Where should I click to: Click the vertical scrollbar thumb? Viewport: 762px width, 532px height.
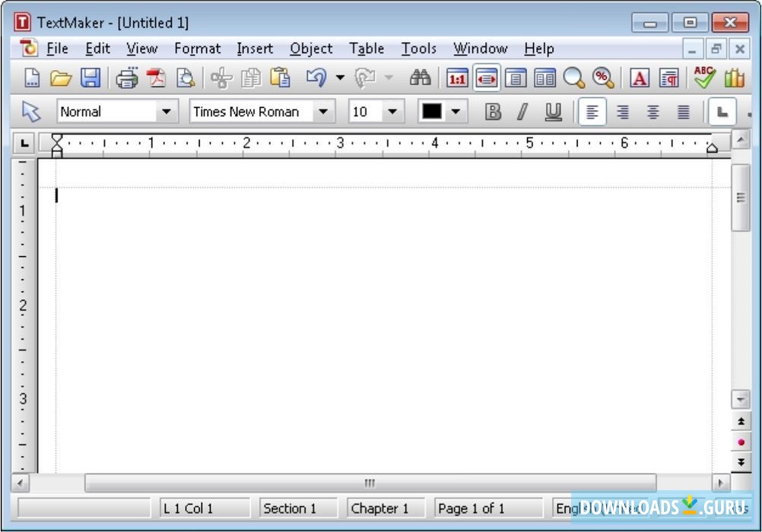(741, 198)
